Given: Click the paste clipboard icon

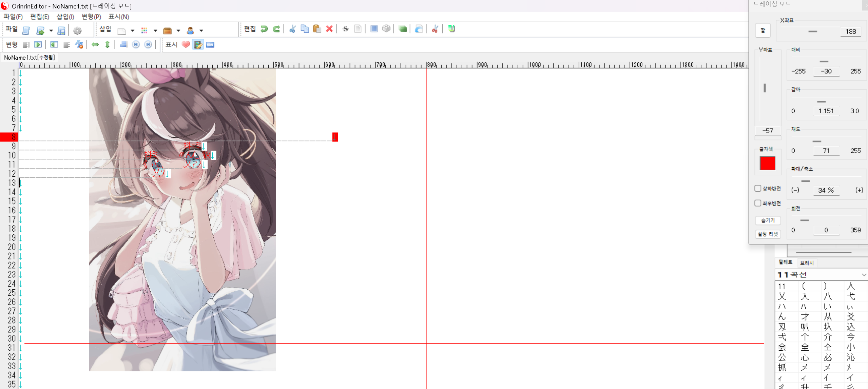Looking at the screenshot, I should [317, 29].
